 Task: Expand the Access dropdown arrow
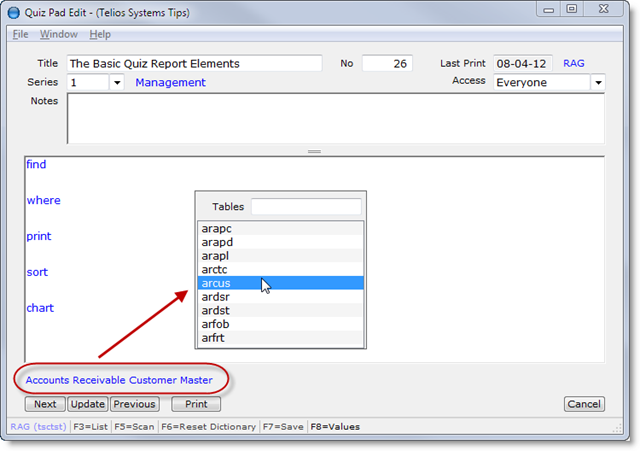click(x=598, y=83)
